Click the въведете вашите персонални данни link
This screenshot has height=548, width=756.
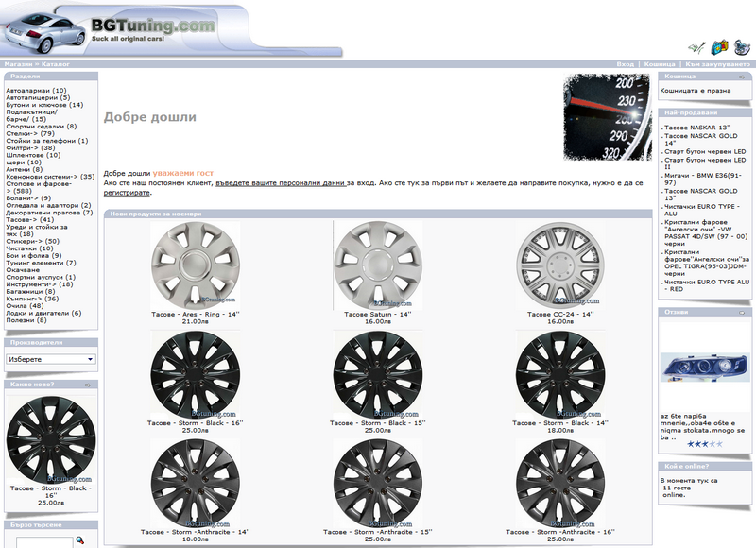(280, 183)
